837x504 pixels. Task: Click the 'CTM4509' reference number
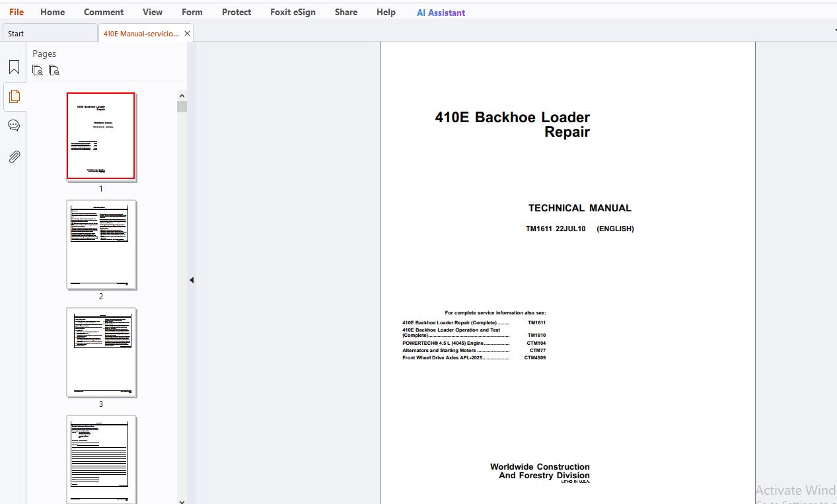point(535,358)
